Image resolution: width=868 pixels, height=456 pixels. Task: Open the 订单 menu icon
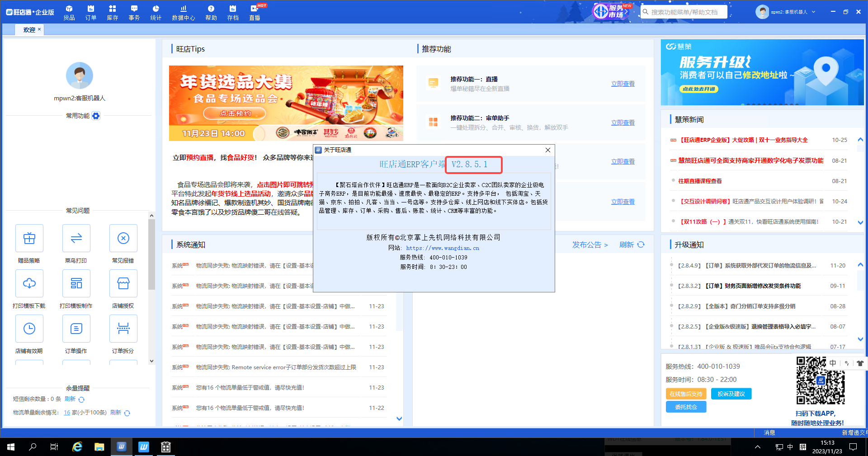(x=91, y=12)
